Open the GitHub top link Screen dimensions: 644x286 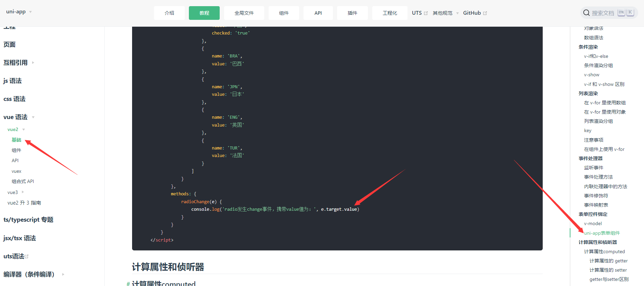click(x=472, y=13)
